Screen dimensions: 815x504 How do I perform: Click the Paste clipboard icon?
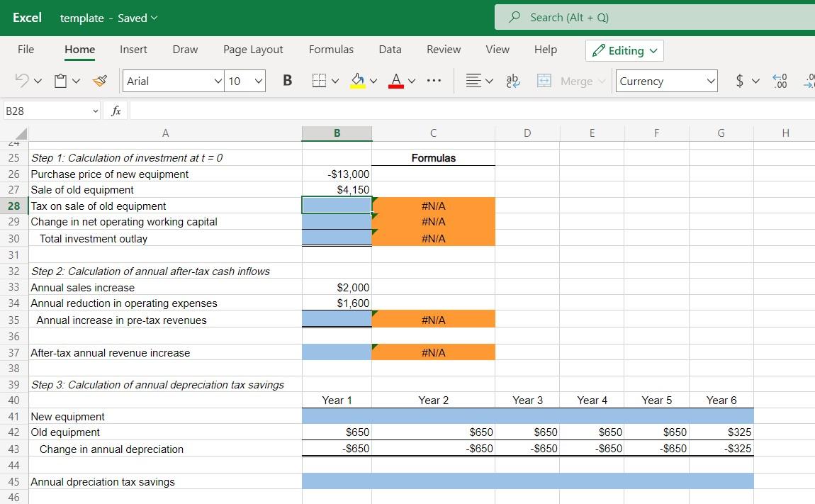(x=61, y=82)
